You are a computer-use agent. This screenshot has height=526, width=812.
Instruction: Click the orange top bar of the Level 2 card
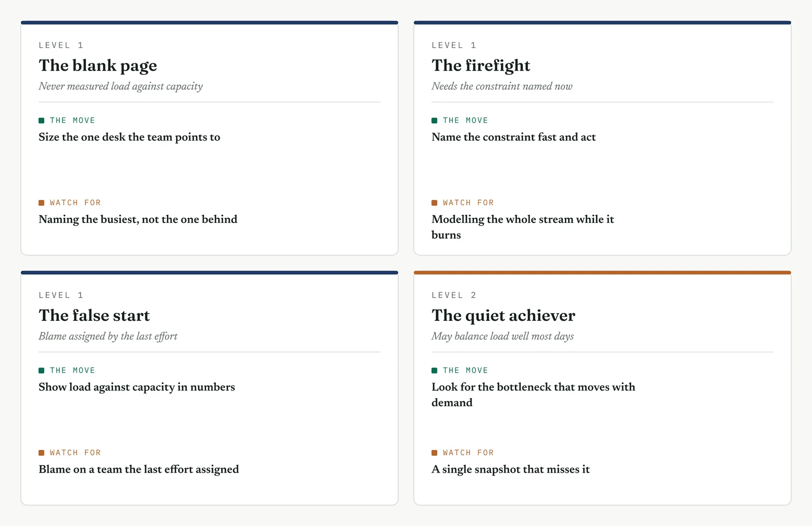tap(602, 273)
